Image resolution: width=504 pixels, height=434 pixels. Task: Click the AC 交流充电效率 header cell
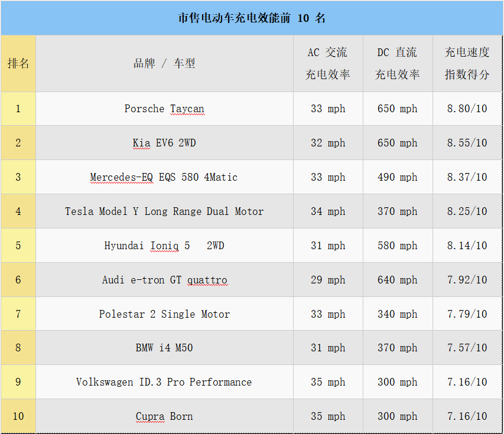(328, 63)
